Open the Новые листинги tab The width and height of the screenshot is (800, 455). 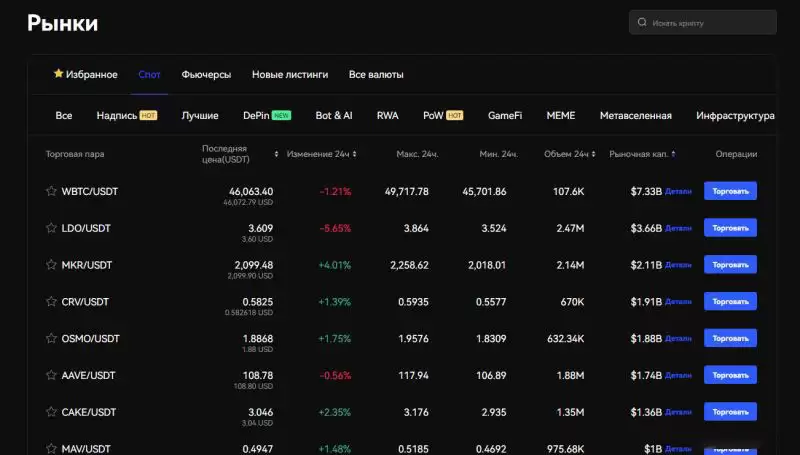[x=289, y=75]
